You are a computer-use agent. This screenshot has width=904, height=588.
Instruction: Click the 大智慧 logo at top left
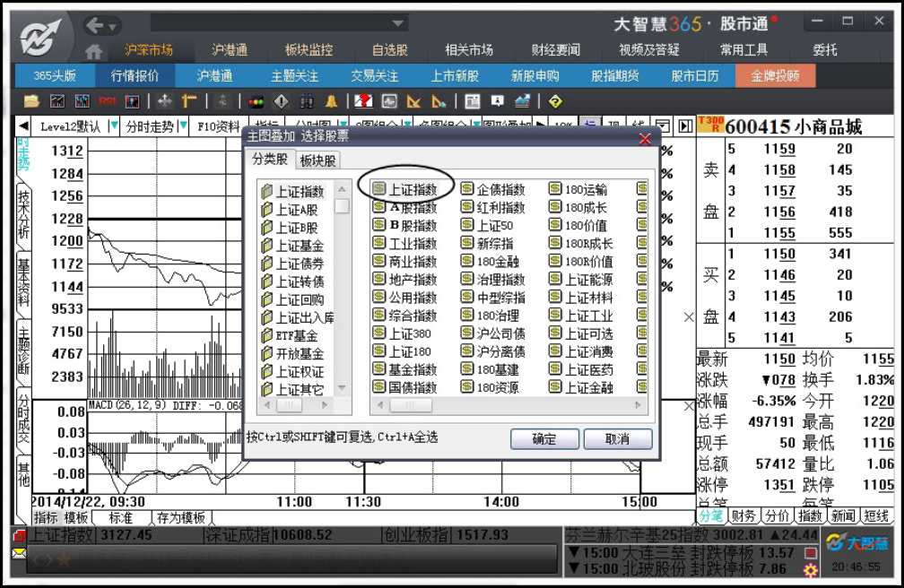click(x=40, y=37)
